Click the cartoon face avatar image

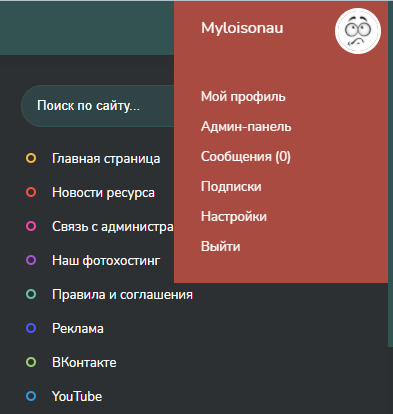click(358, 31)
